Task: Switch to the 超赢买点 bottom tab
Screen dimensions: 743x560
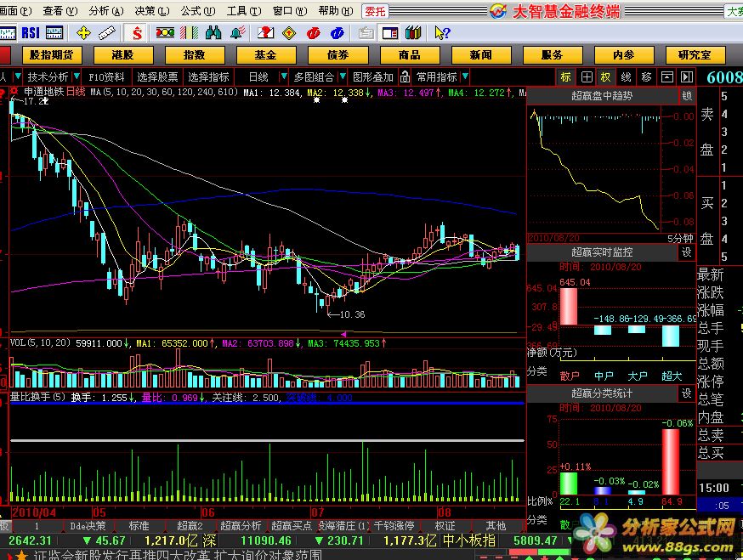Action: [292, 526]
